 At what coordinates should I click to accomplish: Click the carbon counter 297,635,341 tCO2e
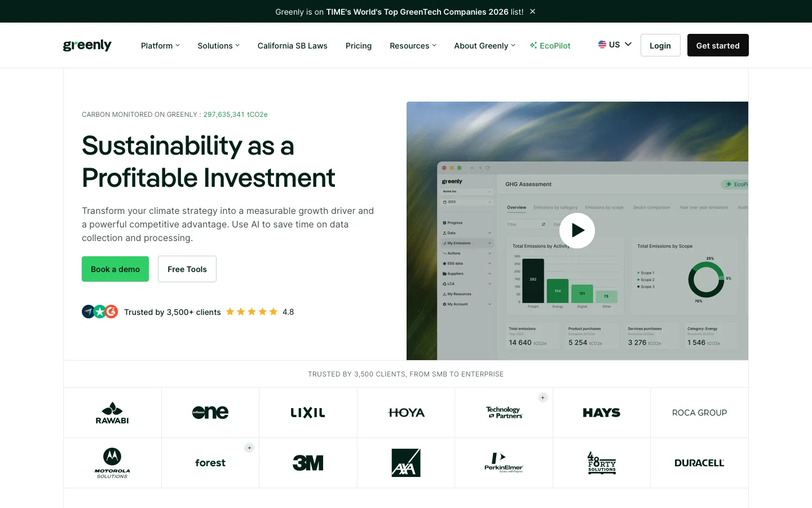pos(236,115)
